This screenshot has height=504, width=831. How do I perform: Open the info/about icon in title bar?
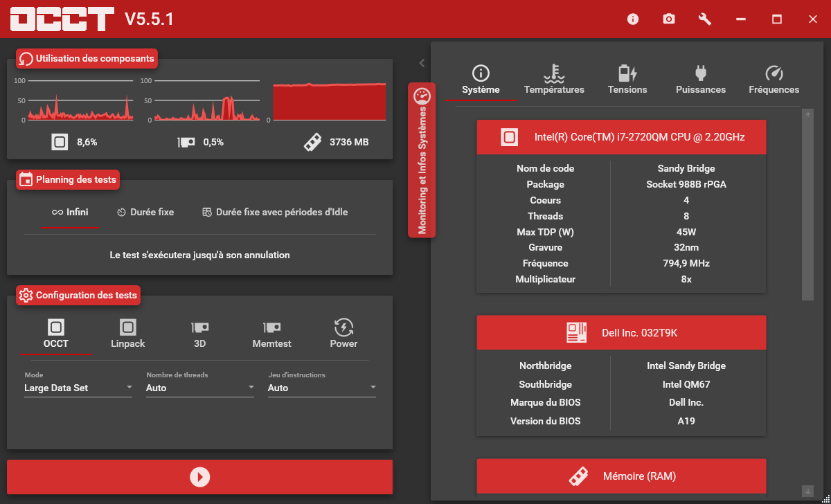(633, 19)
